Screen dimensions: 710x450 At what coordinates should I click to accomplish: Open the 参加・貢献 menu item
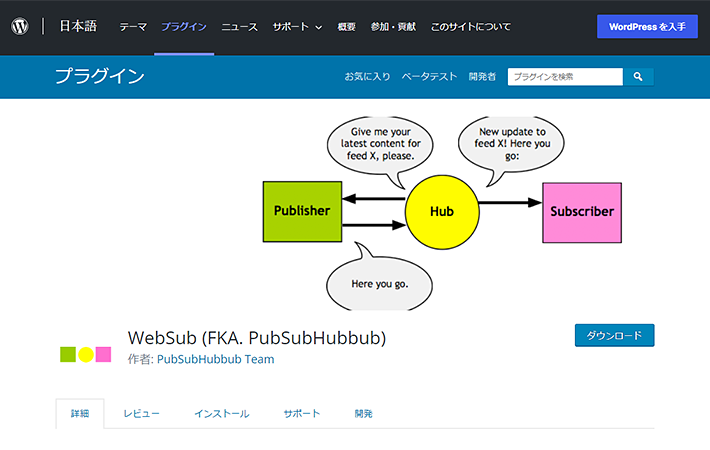pos(393,27)
